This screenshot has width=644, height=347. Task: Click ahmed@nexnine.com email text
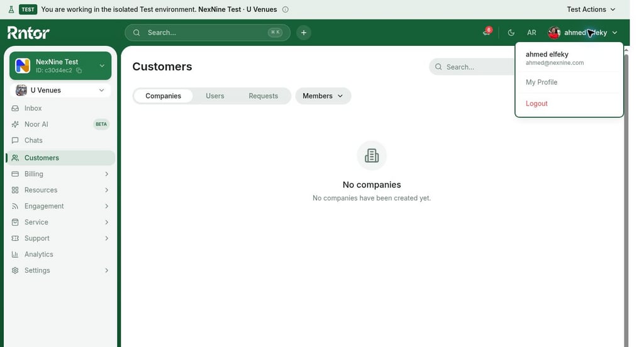(555, 63)
